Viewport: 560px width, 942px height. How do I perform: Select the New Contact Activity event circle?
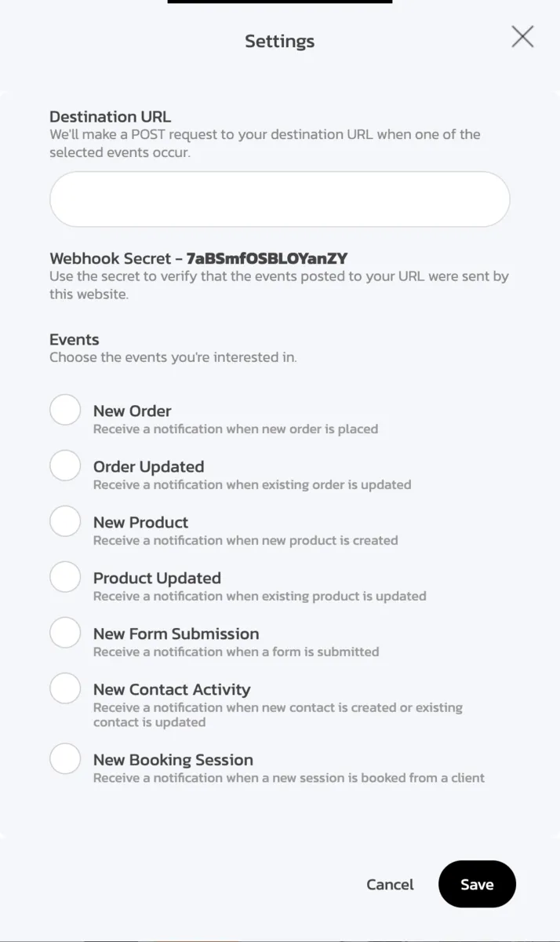(65, 688)
